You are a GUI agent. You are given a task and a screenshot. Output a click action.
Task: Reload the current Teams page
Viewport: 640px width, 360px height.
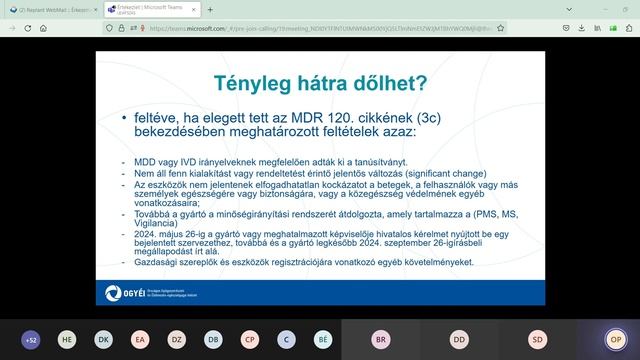pos(28,28)
